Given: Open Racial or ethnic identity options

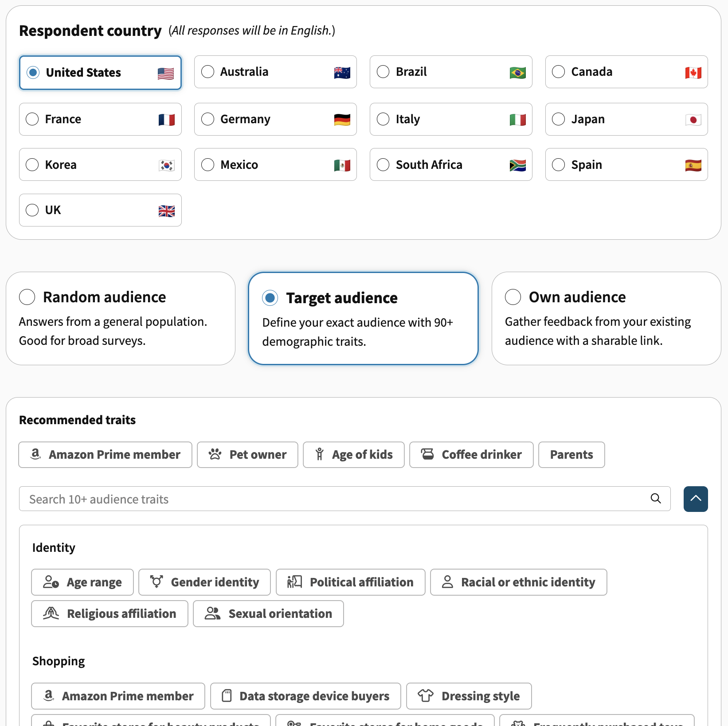Looking at the screenshot, I should coord(518,582).
